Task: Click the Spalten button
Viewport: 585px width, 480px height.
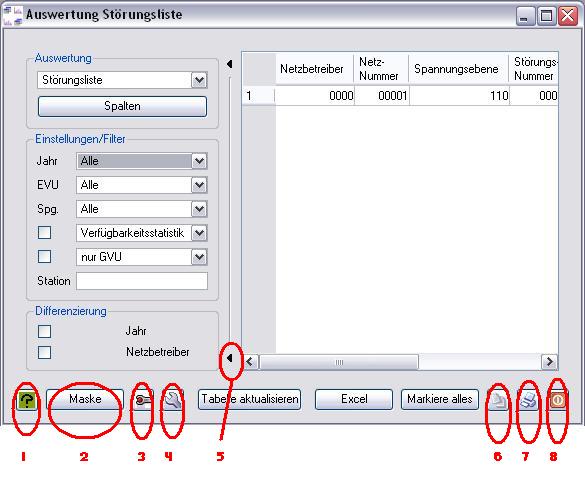Action: point(122,106)
